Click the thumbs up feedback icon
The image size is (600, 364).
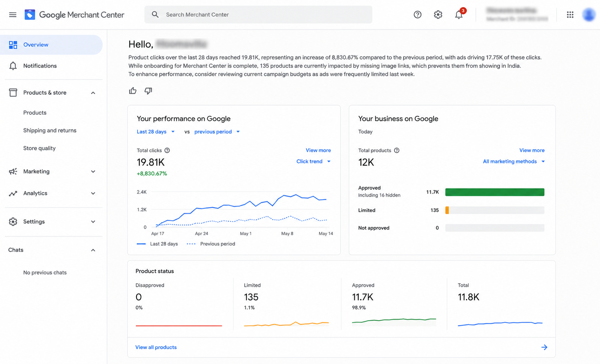tap(133, 91)
